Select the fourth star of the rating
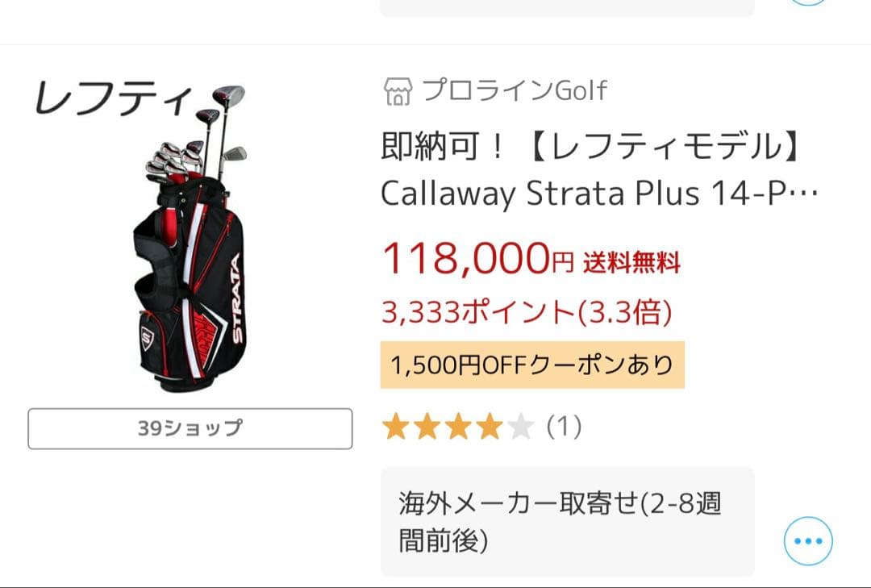The image size is (871, 588). point(491,425)
